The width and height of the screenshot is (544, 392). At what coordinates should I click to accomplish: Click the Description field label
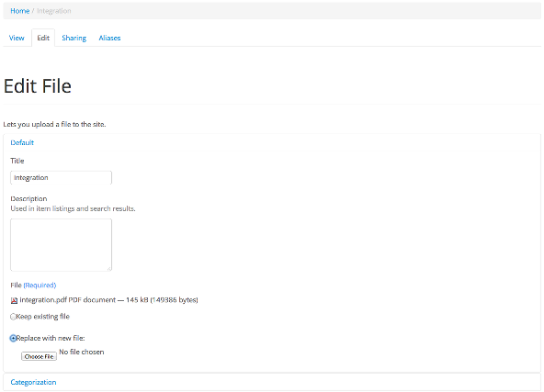tap(28, 198)
